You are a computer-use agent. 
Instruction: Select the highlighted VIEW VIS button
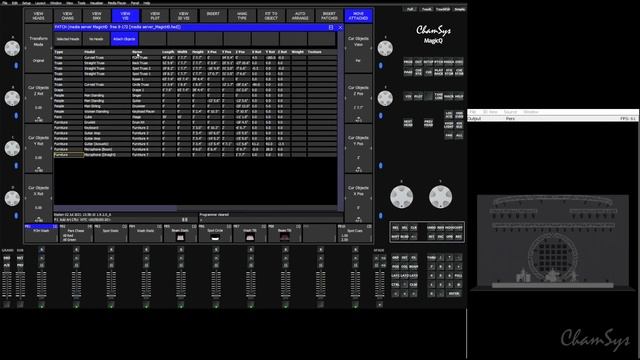click(125, 16)
